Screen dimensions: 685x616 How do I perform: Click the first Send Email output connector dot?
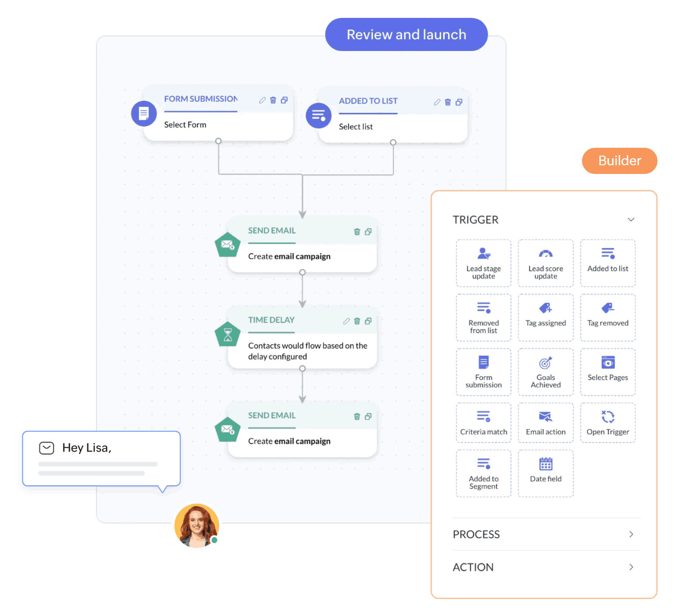pos(302,272)
